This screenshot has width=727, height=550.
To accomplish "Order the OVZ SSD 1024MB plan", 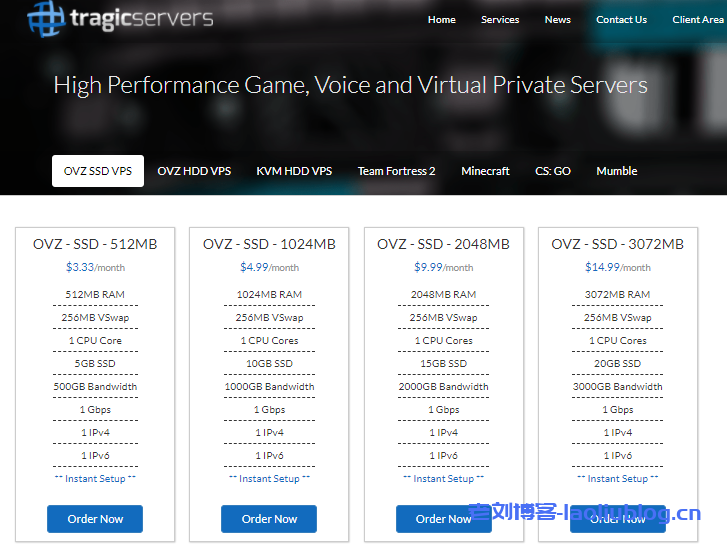I will click(x=269, y=519).
